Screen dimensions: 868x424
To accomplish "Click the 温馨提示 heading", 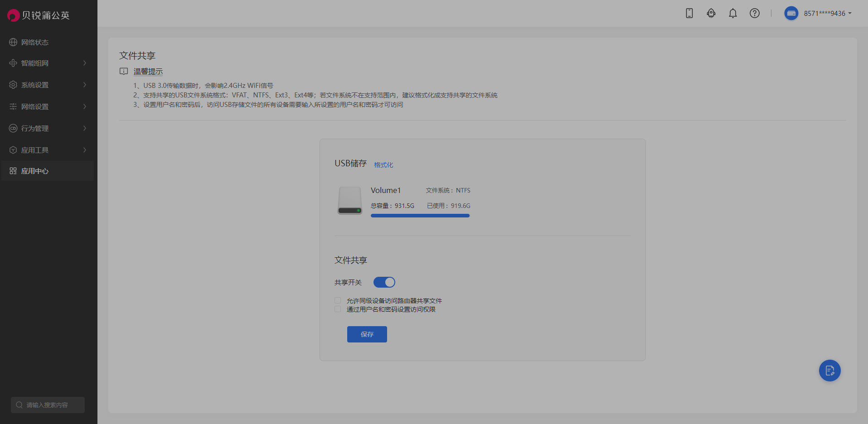I will (x=148, y=72).
